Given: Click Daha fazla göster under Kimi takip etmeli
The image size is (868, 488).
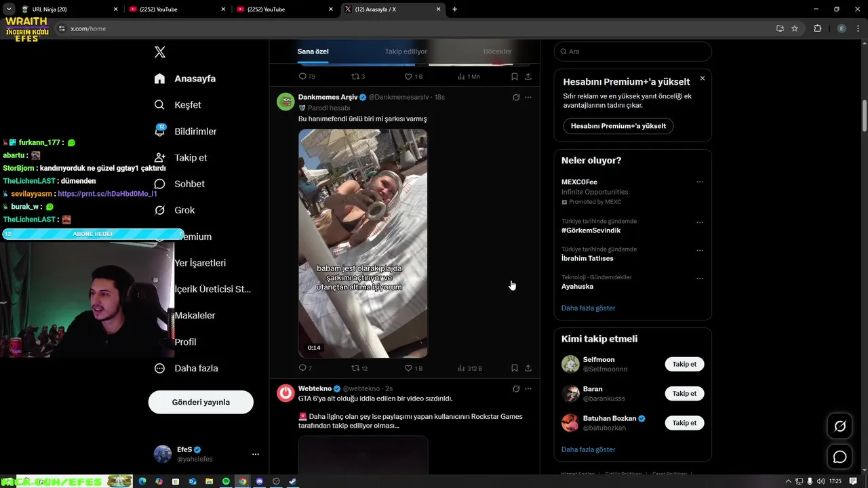Looking at the screenshot, I should (x=588, y=450).
